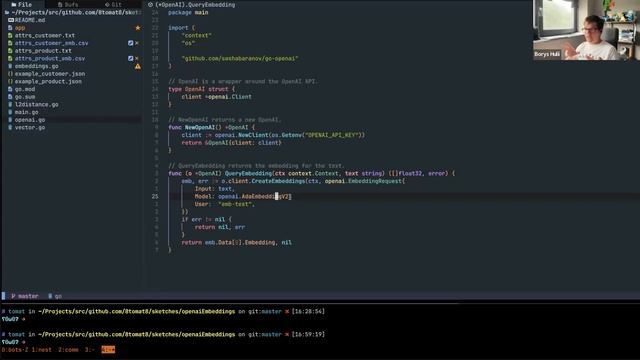Select tmux window 2:comm

69,350
